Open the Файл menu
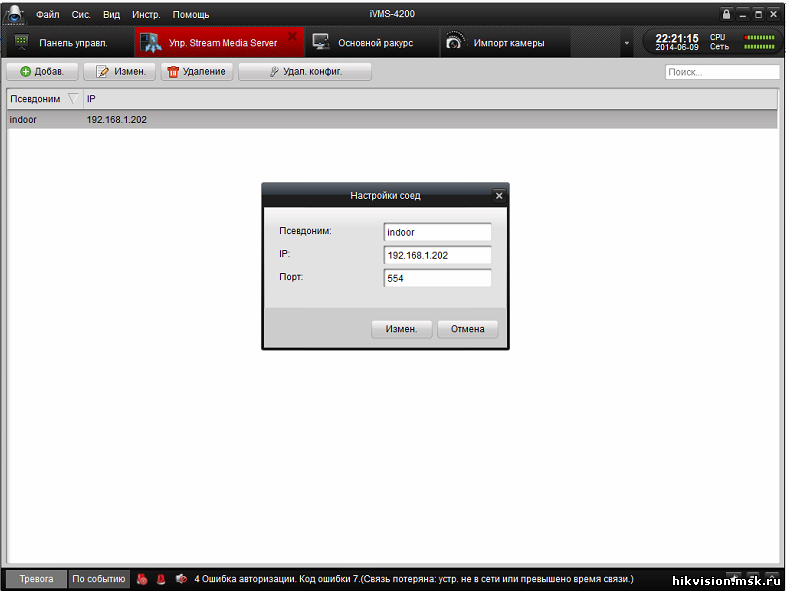This screenshot has height=591, width=786. click(x=48, y=15)
